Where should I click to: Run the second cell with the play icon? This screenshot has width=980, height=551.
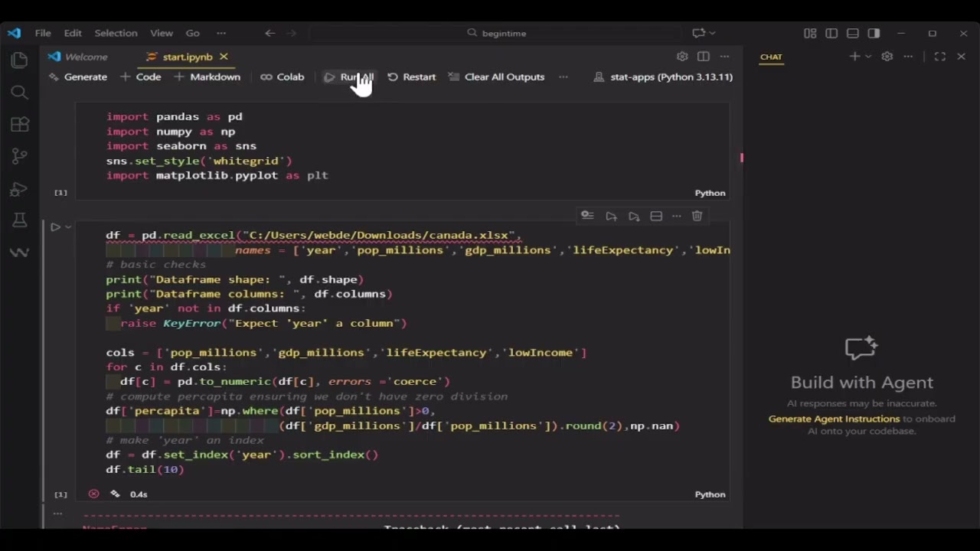55,227
